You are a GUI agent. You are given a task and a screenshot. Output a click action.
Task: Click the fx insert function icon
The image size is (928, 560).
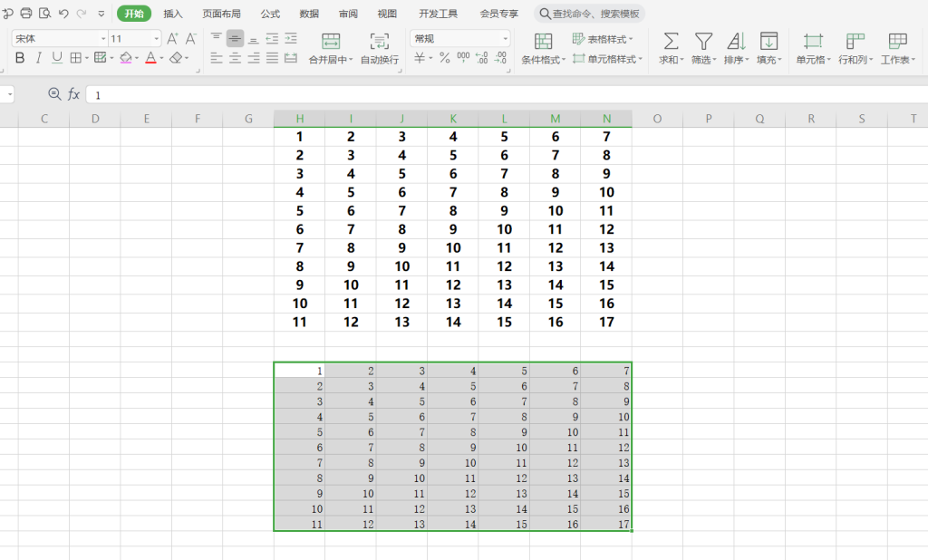coord(73,94)
